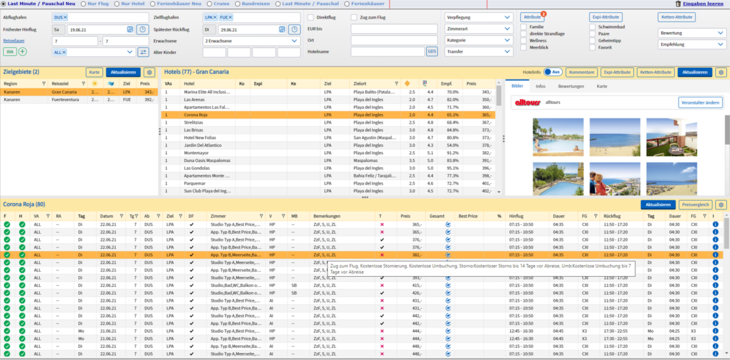Click Aktualisieren in the Zielgebiete panel
This screenshot has width=730, height=360.
[x=123, y=72]
